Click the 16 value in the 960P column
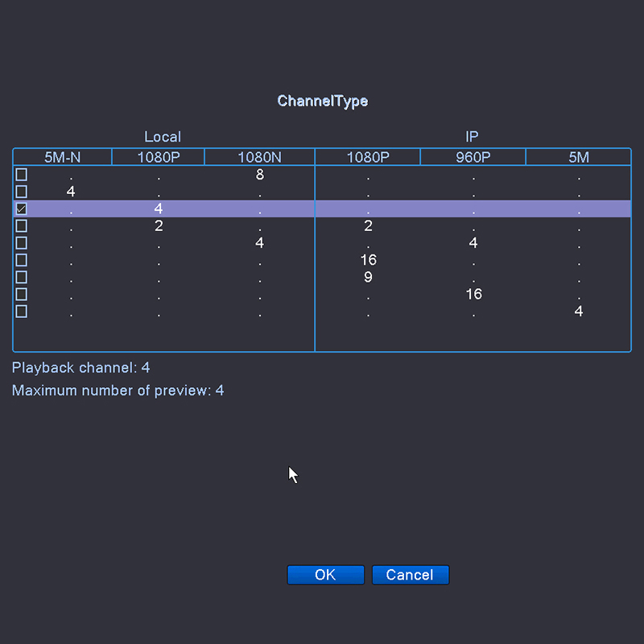 (473, 294)
